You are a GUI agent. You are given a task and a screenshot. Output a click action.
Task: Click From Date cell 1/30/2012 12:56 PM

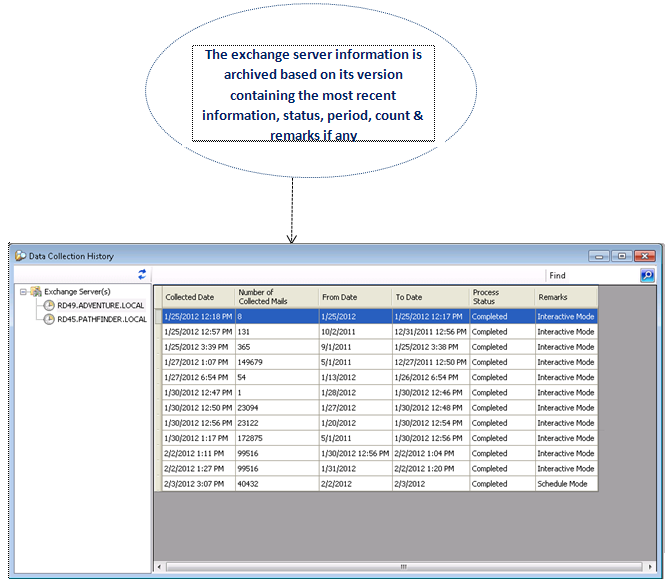coord(355,454)
